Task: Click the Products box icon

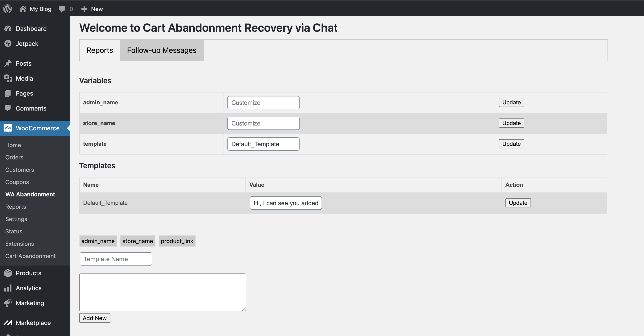Action: [x=8, y=273]
